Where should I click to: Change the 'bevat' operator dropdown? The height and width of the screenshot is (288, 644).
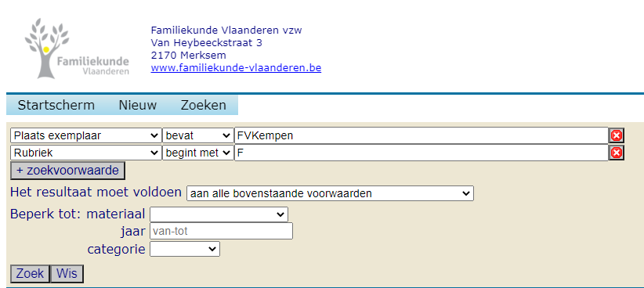[x=198, y=135]
